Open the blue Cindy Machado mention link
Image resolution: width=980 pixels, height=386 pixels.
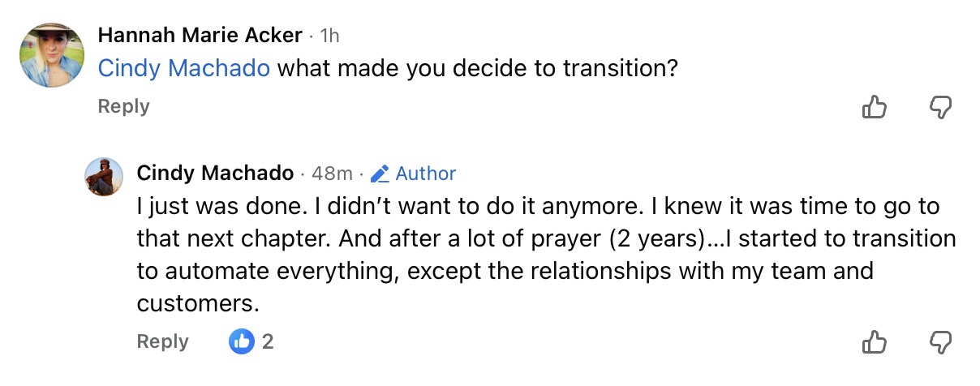click(x=183, y=68)
